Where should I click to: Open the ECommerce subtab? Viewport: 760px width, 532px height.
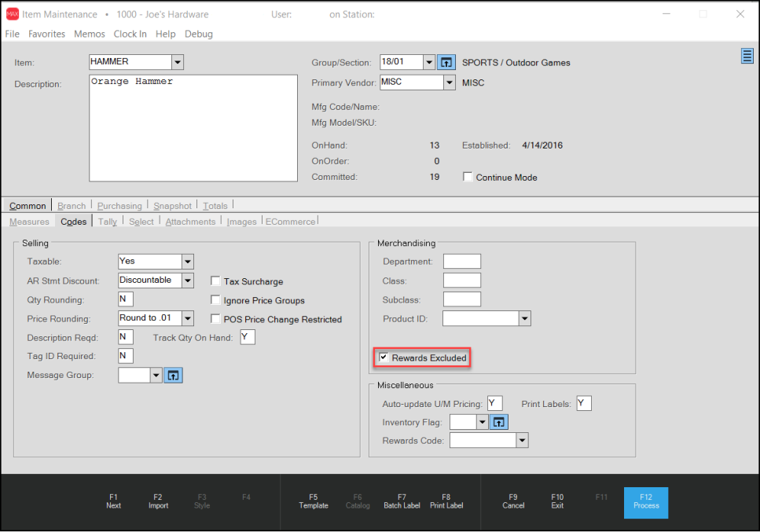290,222
